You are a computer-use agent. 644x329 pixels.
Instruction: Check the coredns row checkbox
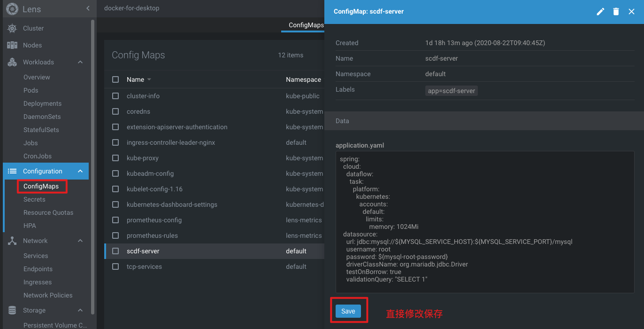pyautogui.click(x=115, y=111)
